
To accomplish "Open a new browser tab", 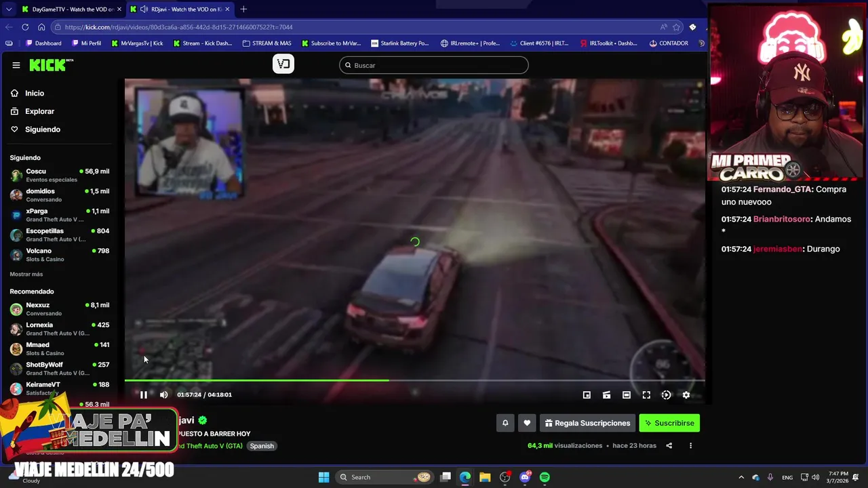I will pyautogui.click(x=243, y=9).
